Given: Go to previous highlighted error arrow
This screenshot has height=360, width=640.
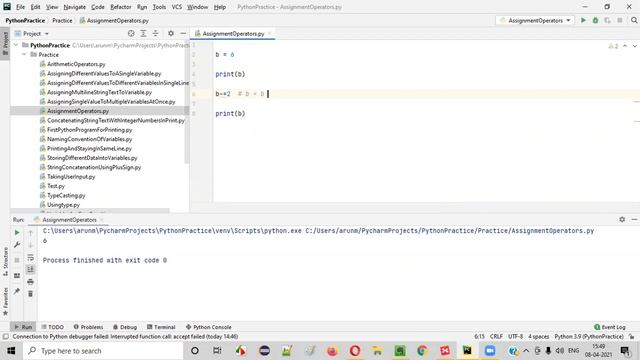Looking at the screenshot, I should pos(625,46).
